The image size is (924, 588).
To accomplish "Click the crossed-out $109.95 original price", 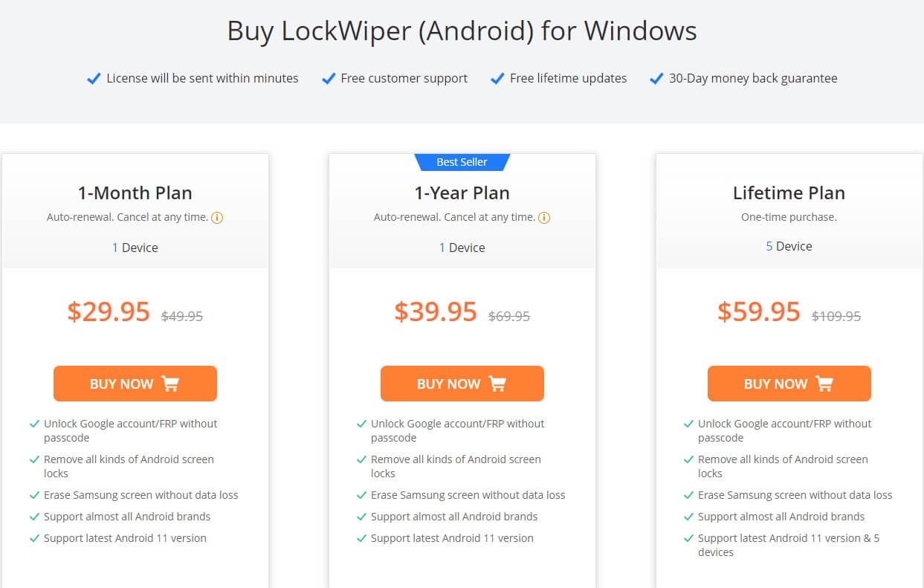I will (836, 316).
